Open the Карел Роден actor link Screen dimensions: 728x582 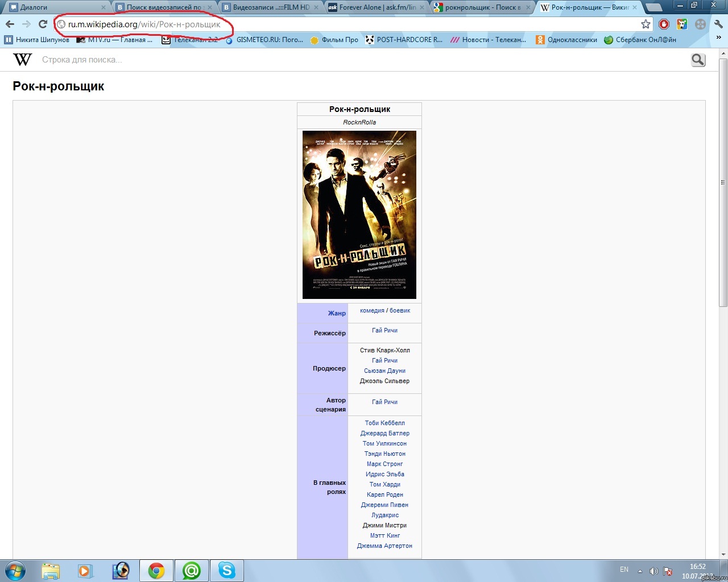[384, 494]
